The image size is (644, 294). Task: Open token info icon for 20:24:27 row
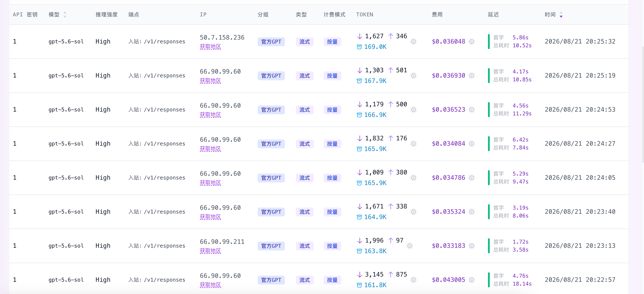click(x=413, y=143)
